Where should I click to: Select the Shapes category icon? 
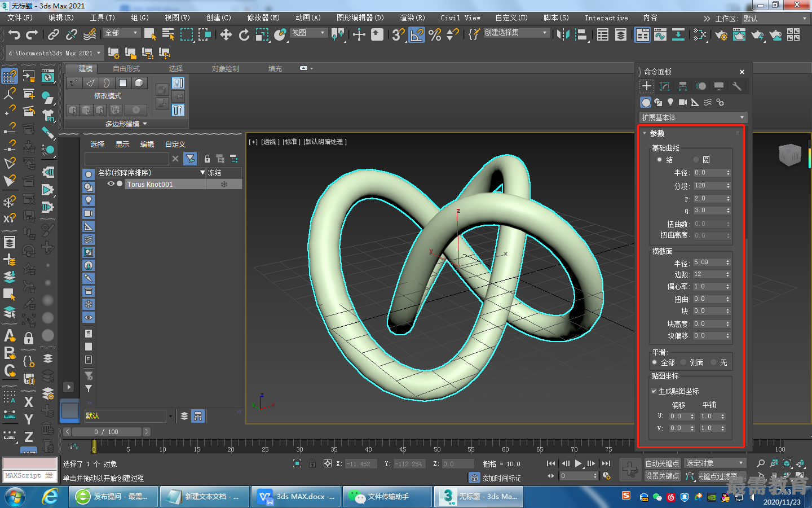click(x=658, y=102)
